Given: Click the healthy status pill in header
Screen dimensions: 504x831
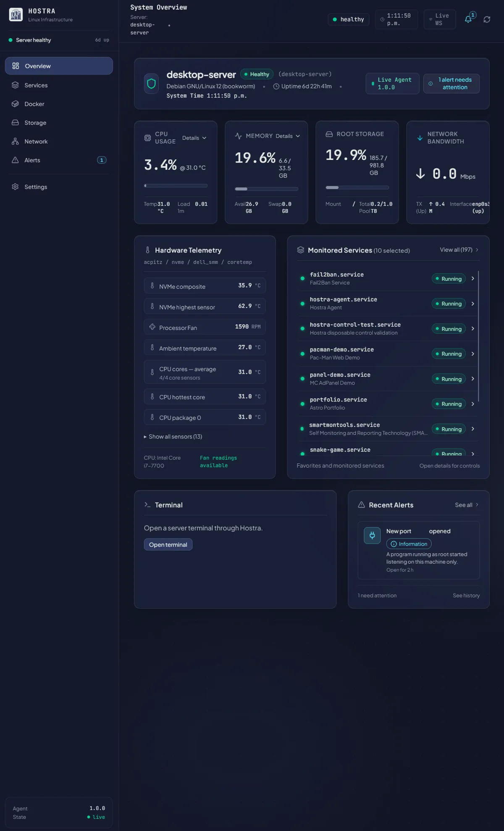Looking at the screenshot, I should click(349, 19).
